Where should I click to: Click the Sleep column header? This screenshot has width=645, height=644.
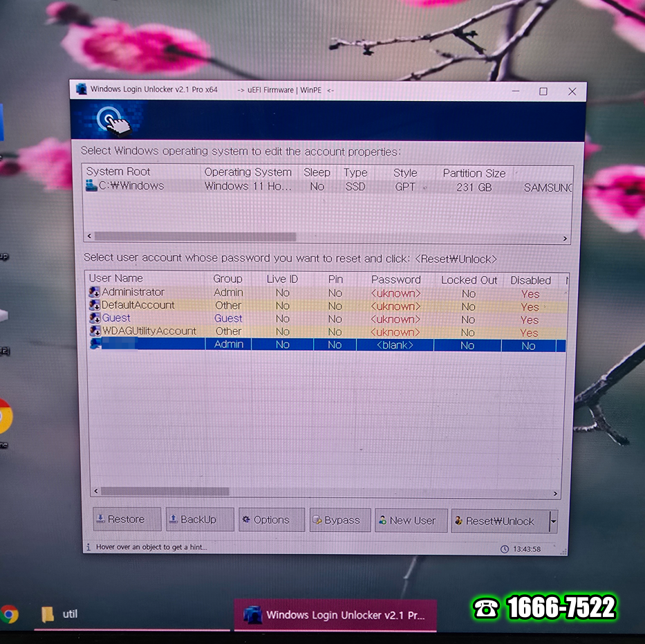pos(317,172)
